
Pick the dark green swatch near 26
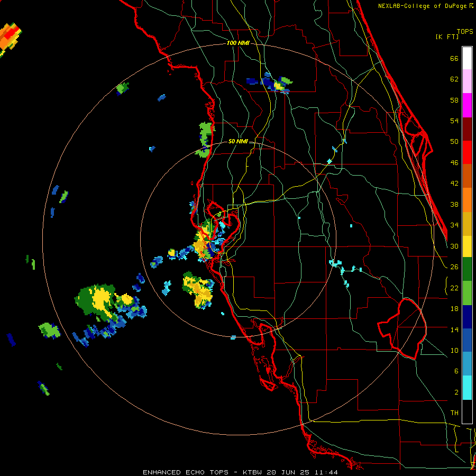coord(467,269)
